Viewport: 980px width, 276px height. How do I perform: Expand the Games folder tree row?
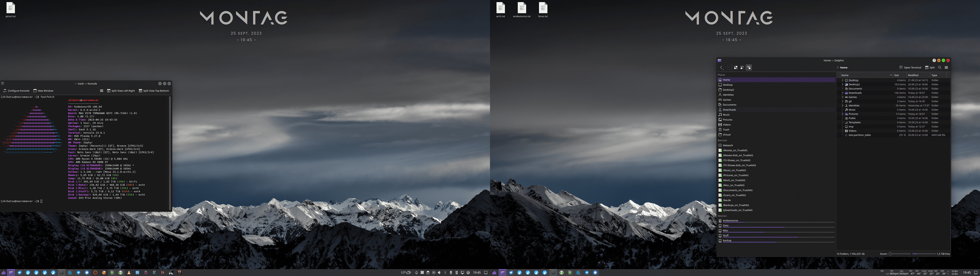[842, 97]
